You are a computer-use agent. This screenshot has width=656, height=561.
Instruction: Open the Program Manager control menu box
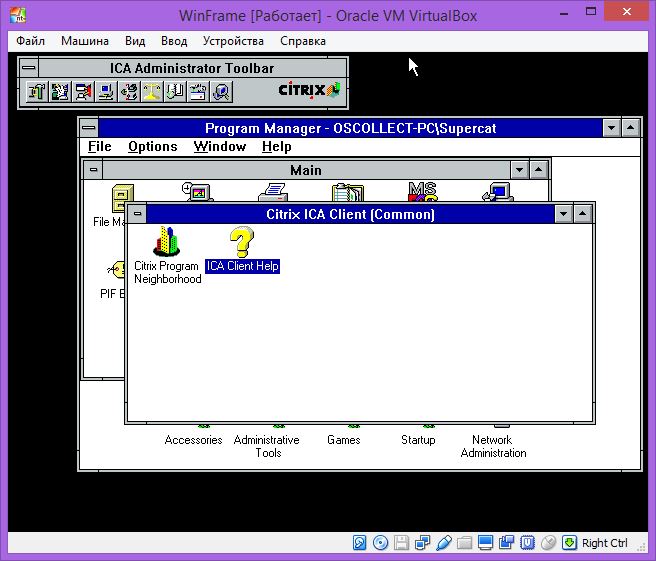click(x=89, y=128)
